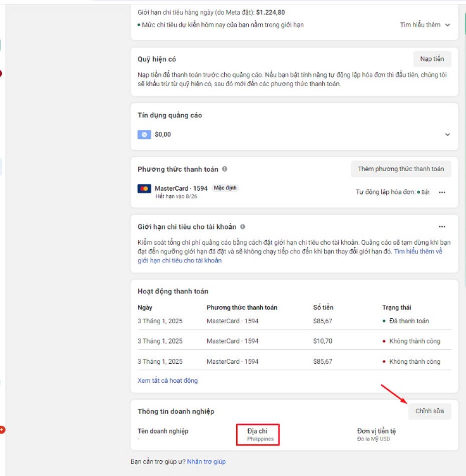The width and height of the screenshot is (466, 476).
Task: Open MasterCard 1594 more options menu
Action: pos(442,192)
